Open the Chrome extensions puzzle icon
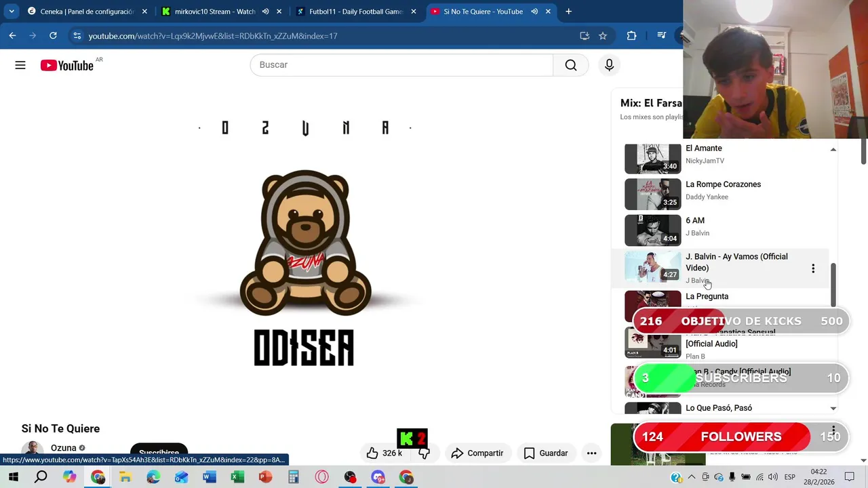Screen dimensions: 868x488 [631, 36]
